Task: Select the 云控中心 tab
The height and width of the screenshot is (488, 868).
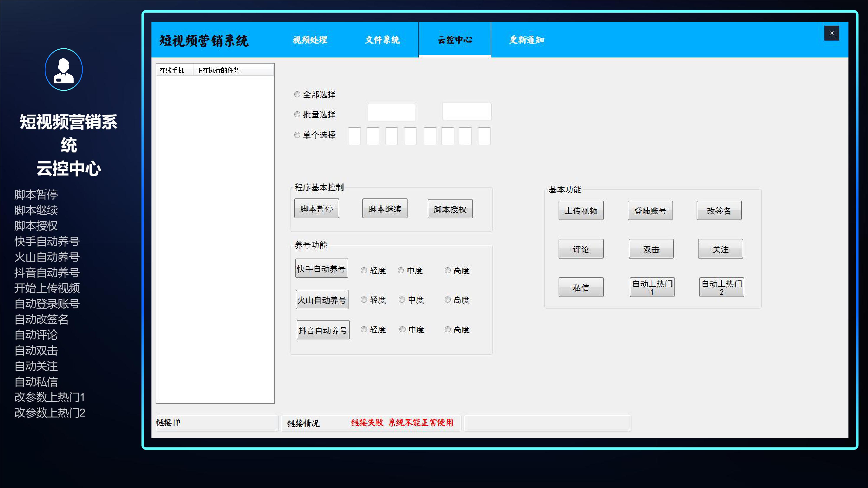Action: pyautogui.click(x=455, y=40)
